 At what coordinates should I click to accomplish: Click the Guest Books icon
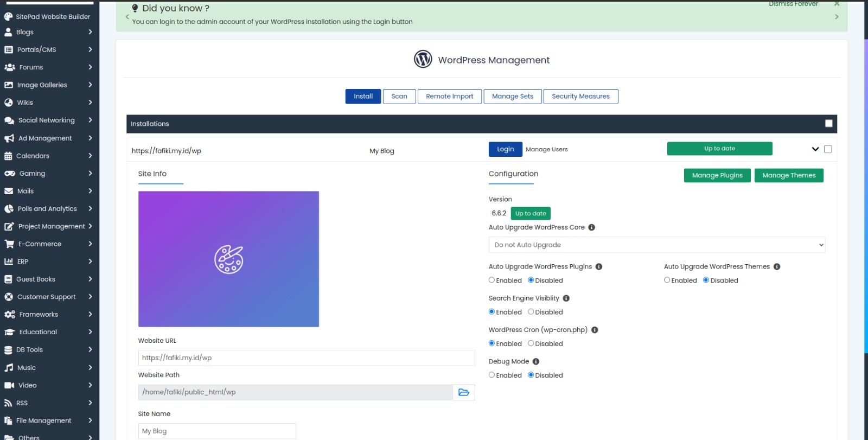pyautogui.click(x=8, y=279)
